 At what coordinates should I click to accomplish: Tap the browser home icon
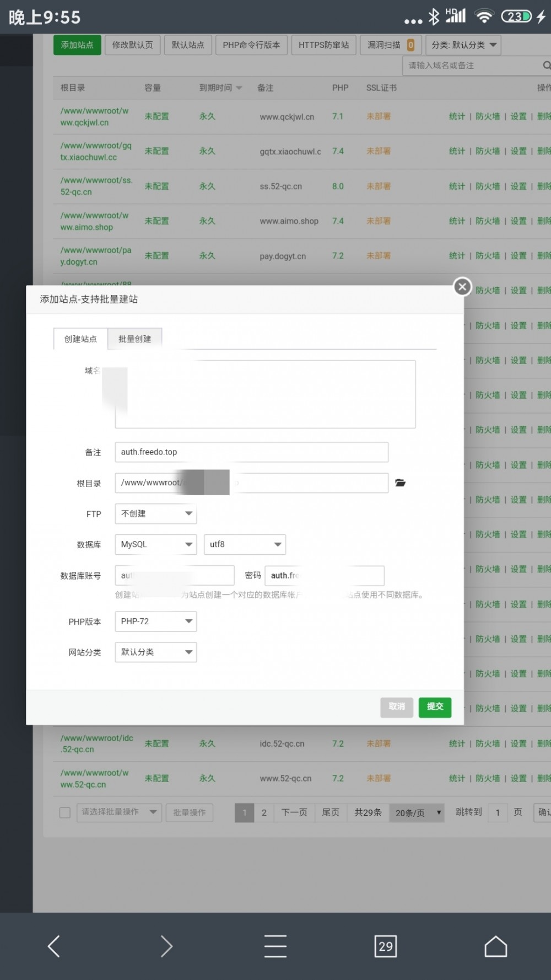coord(495,946)
